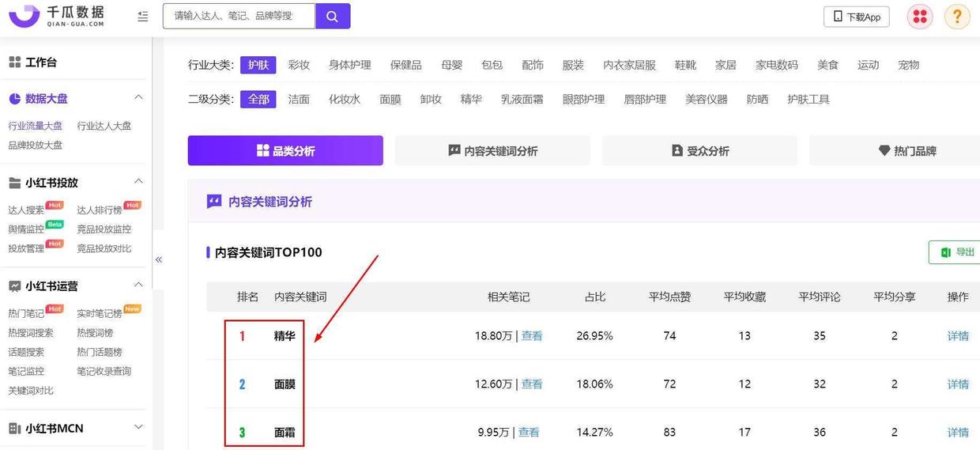The height and width of the screenshot is (450, 980).
Task: Click the Excel icon in 导出 button
Action: (944, 252)
